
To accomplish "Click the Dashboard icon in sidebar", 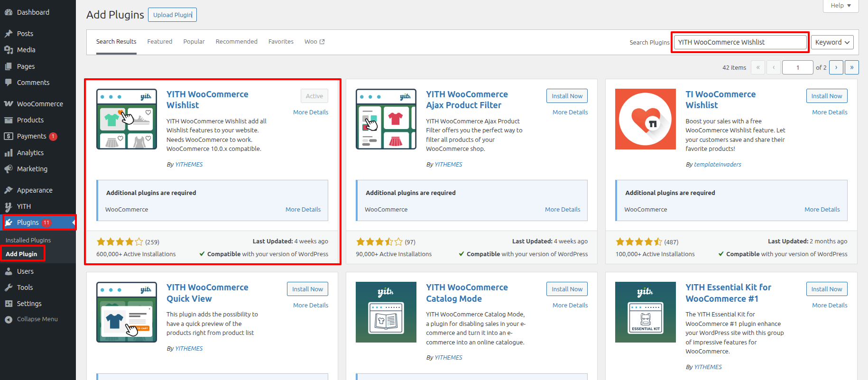I will (9, 12).
